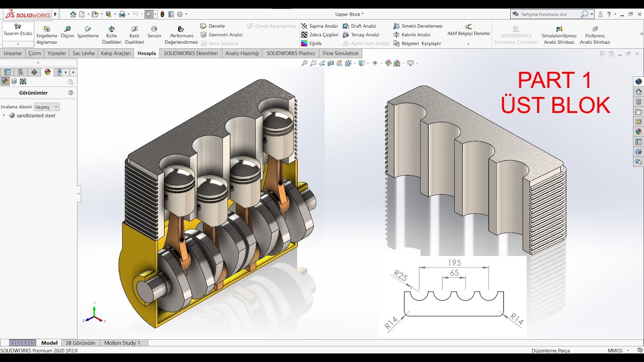Open the DisplayManager color ball tab
Screen dimensions: 644x362
tap(47, 72)
